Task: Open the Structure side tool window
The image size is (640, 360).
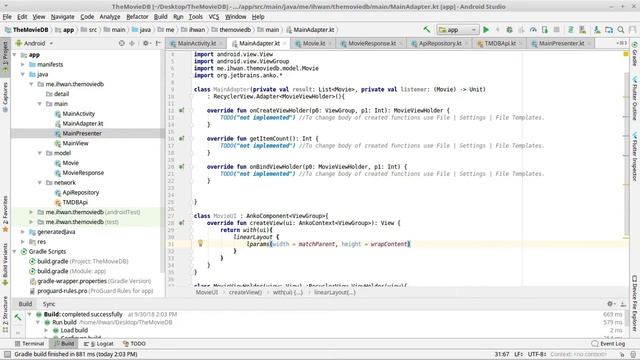Action: (x=5, y=313)
